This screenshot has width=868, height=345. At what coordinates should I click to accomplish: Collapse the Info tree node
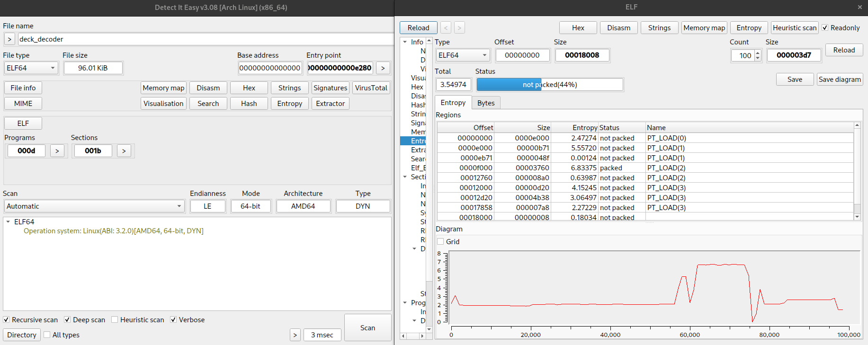(x=405, y=42)
